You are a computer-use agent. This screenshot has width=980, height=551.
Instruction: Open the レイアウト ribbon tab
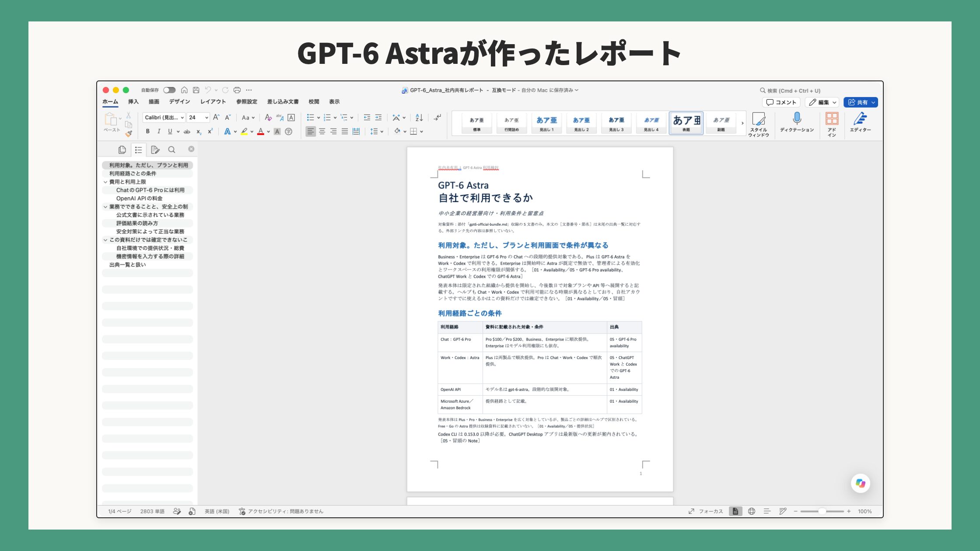pyautogui.click(x=213, y=101)
